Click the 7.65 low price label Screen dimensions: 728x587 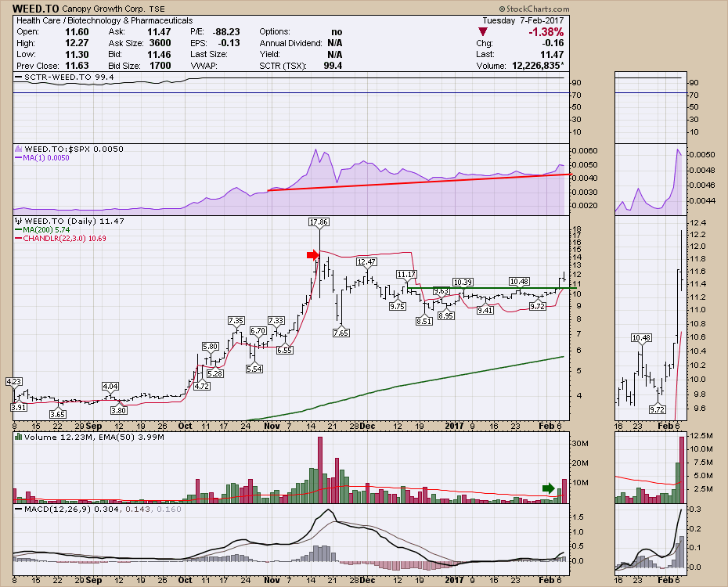click(x=341, y=333)
